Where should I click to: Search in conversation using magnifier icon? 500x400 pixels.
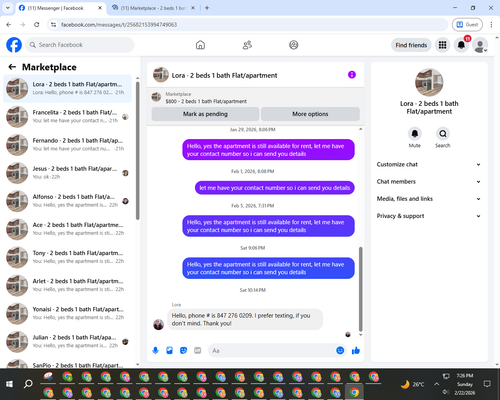click(x=443, y=134)
